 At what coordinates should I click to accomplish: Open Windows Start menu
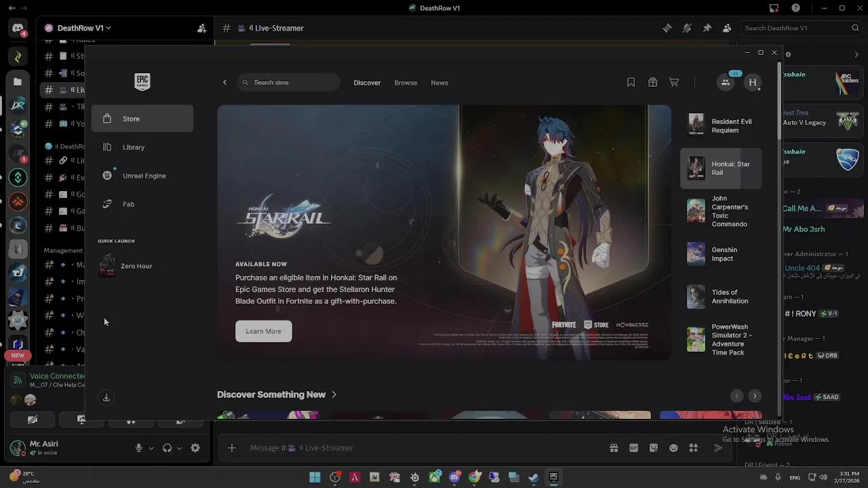pyautogui.click(x=315, y=477)
